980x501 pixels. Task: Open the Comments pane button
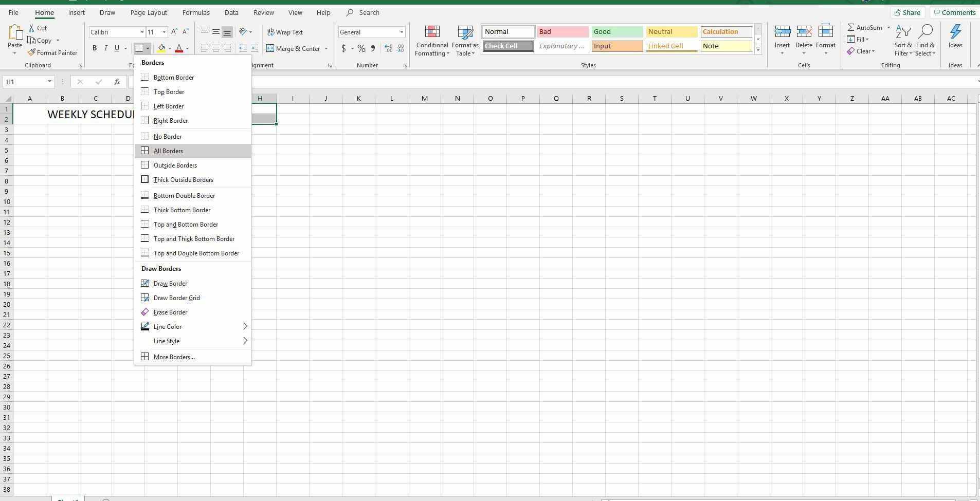pyautogui.click(x=955, y=12)
